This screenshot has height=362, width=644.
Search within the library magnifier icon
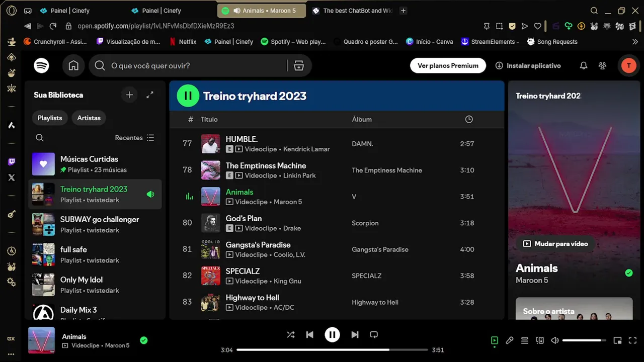(x=40, y=138)
